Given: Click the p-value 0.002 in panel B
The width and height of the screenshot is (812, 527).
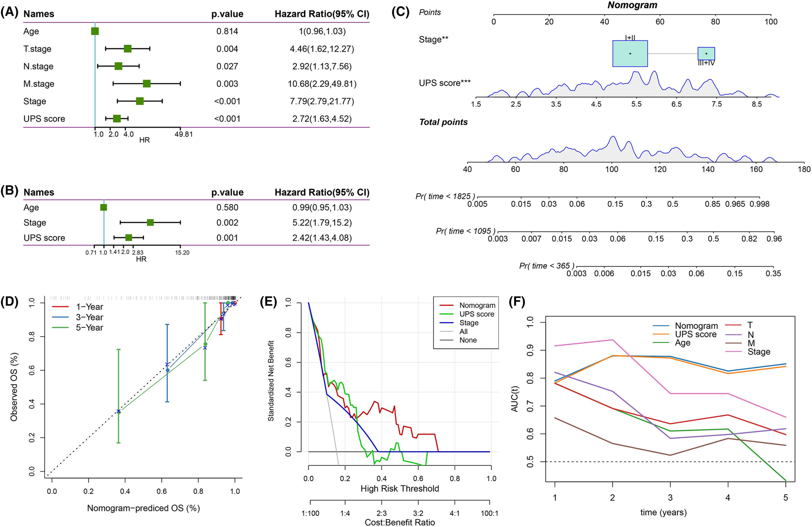Looking at the screenshot, I should (227, 223).
